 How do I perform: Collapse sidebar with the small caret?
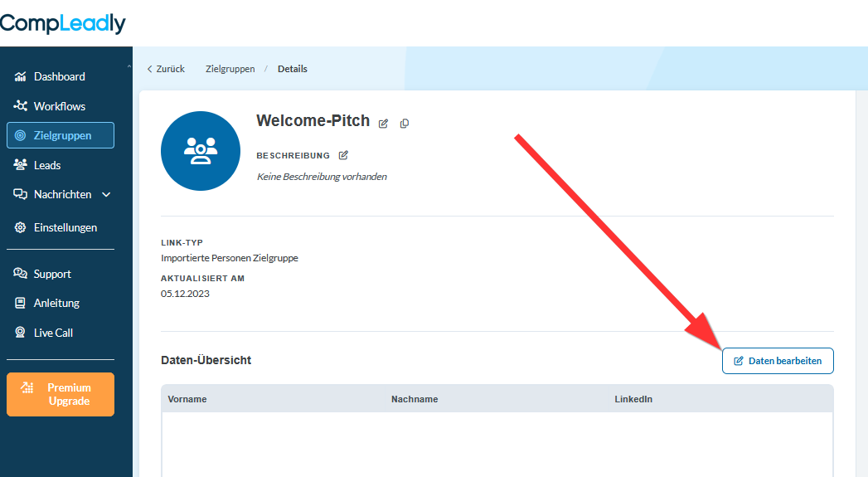coord(129,66)
